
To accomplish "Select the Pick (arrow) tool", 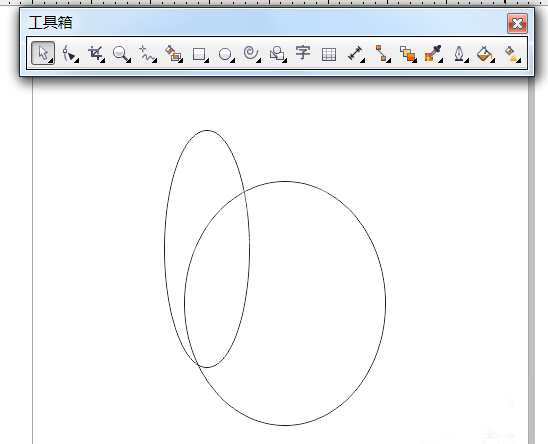I will tap(43, 53).
